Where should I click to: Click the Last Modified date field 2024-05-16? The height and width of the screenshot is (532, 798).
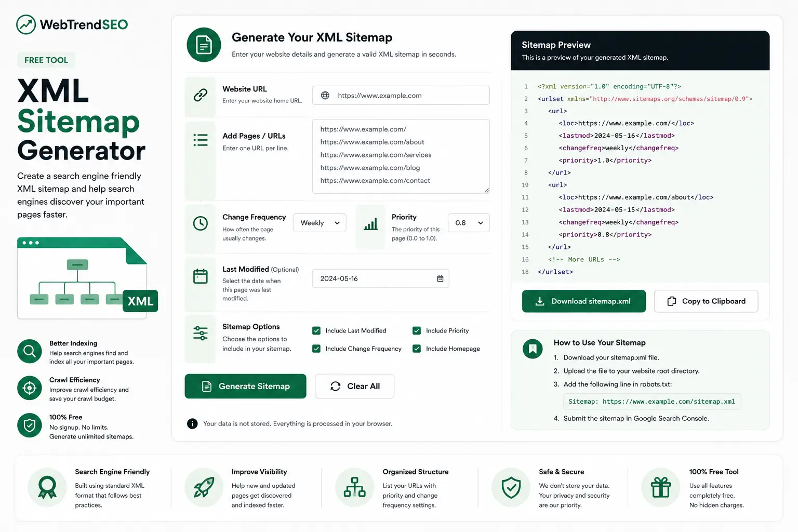click(x=381, y=278)
